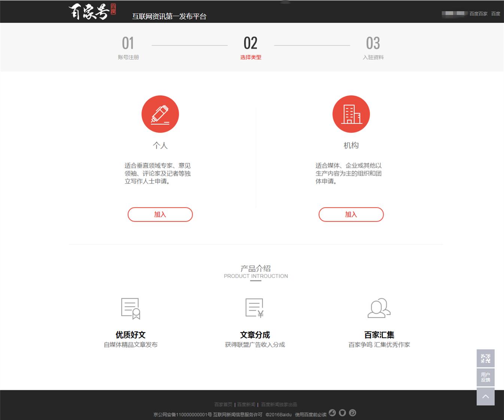Click the red building icon above 机构
Viewport: 504px width, 420px height.
tap(351, 114)
